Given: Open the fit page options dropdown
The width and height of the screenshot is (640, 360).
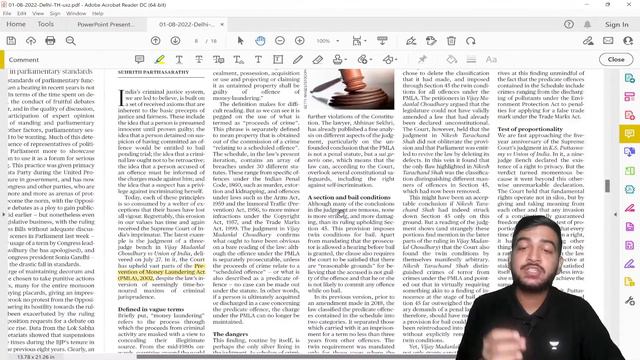Looking at the screenshot, I should click(x=359, y=41).
